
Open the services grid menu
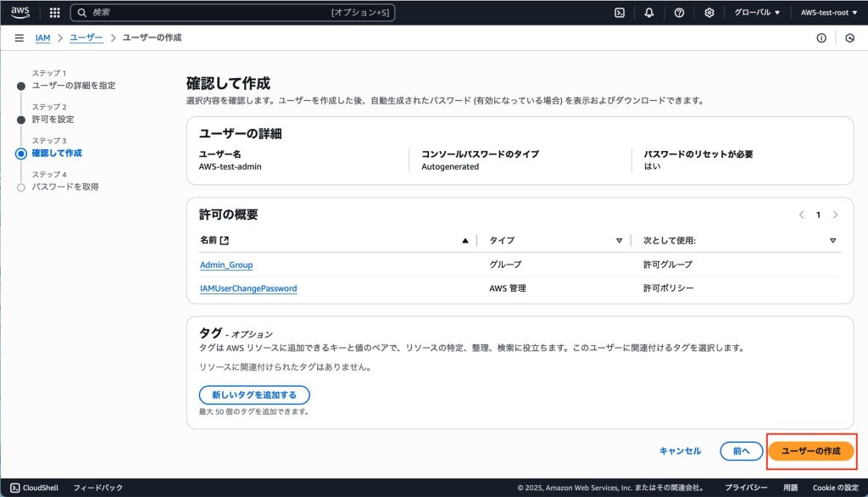(x=55, y=12)
